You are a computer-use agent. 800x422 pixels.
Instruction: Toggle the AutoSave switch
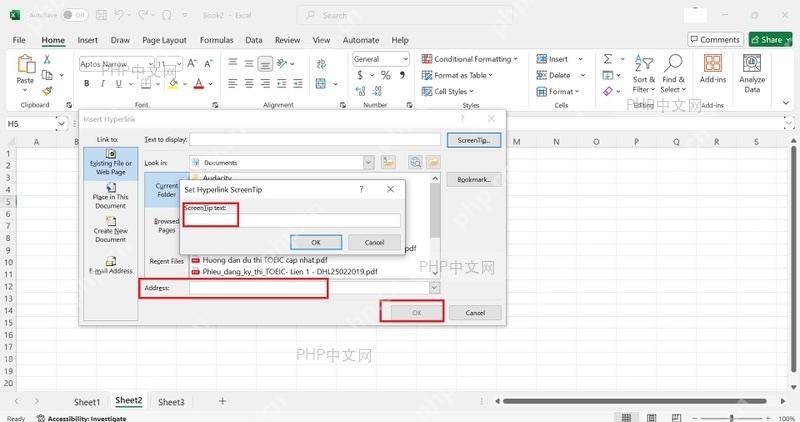75,15
